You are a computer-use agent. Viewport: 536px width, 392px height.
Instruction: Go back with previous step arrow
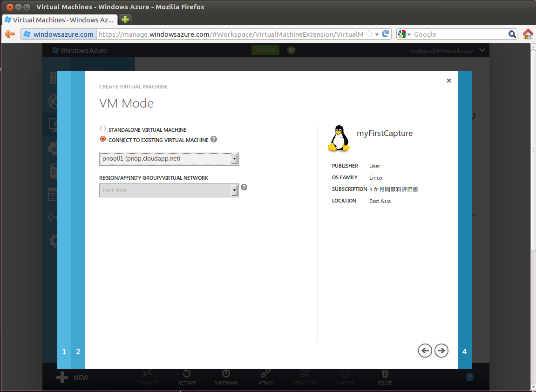tap(425, 350)
